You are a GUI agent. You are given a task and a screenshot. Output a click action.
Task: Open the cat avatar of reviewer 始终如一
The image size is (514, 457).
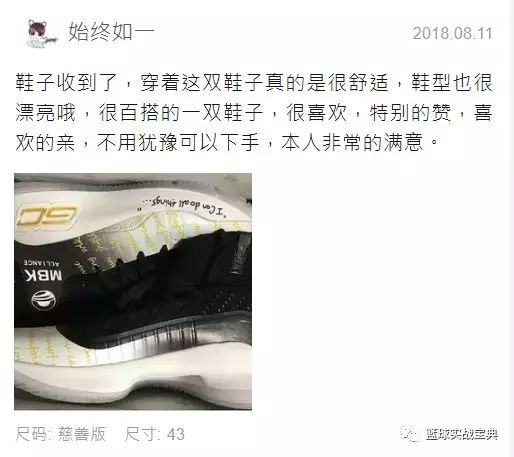point(41,33)
